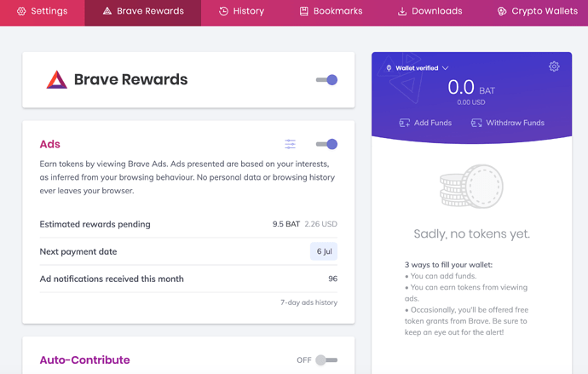Viewport: 588px width, 374px height.
Task: Click the 6 Jul payment date badge
Action: (x=324, y=251)
